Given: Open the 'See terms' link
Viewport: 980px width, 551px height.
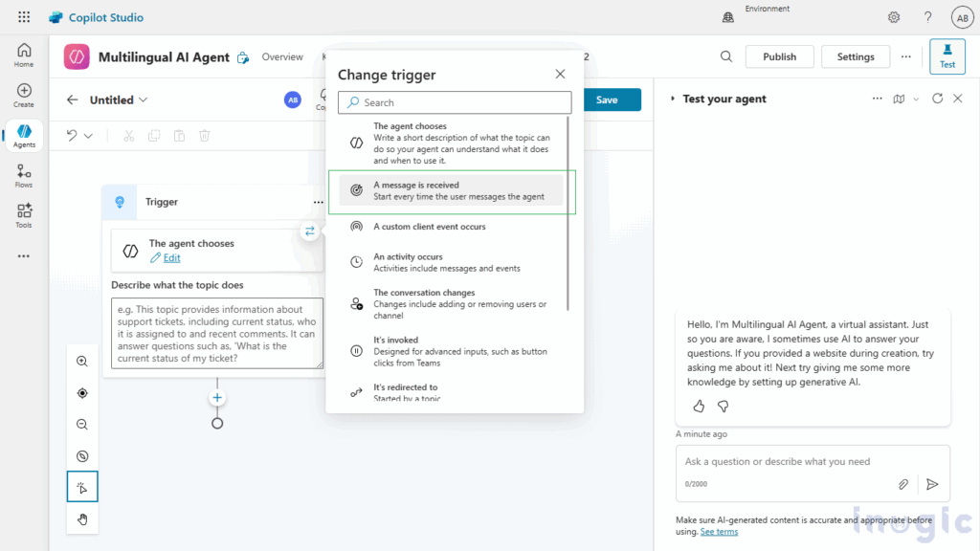Looking at the screenshot, I should [719, 531].
